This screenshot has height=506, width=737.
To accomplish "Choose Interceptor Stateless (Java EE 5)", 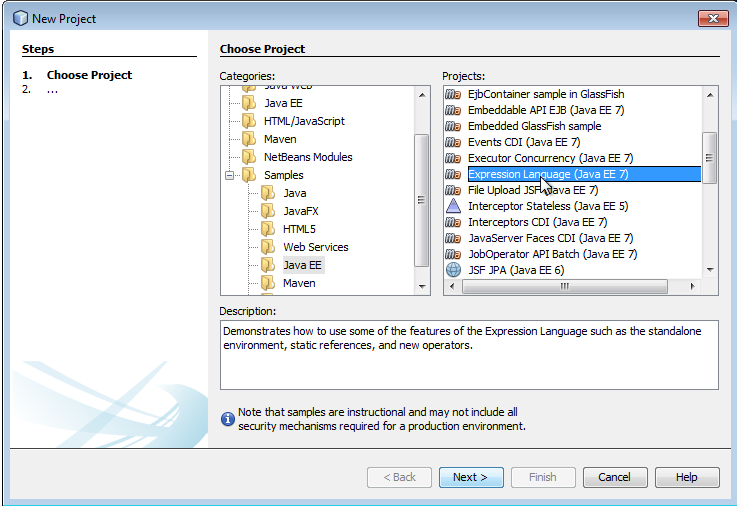I will click(548, 206).
